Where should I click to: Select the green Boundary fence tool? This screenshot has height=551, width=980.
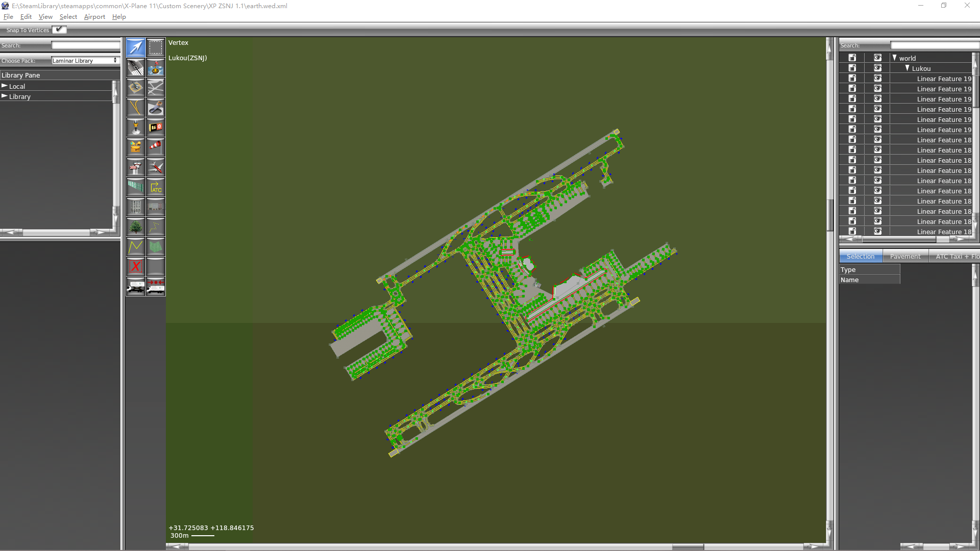pos(136,187)
